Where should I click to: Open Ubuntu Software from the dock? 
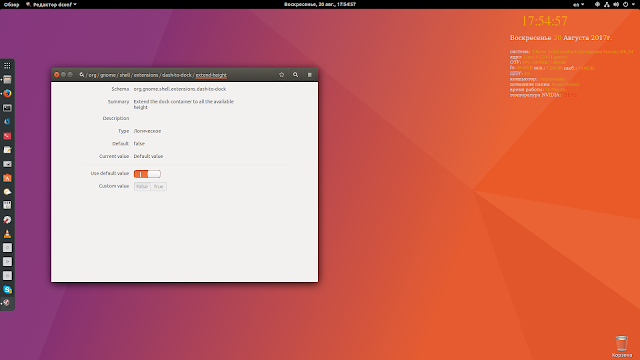[x=7, y=178]
